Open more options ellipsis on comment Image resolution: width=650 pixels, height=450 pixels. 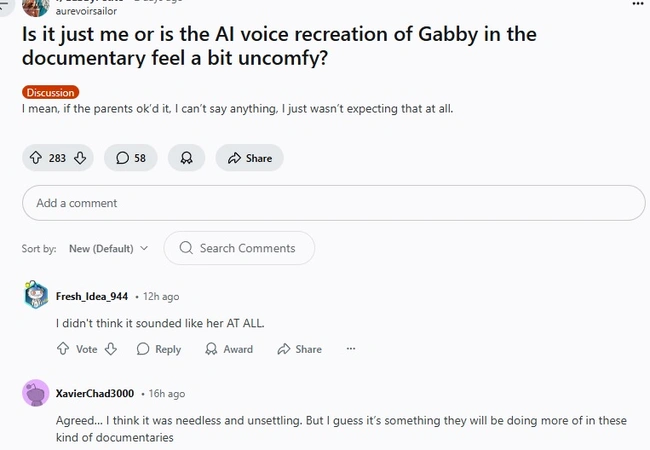tap(351, 349)
